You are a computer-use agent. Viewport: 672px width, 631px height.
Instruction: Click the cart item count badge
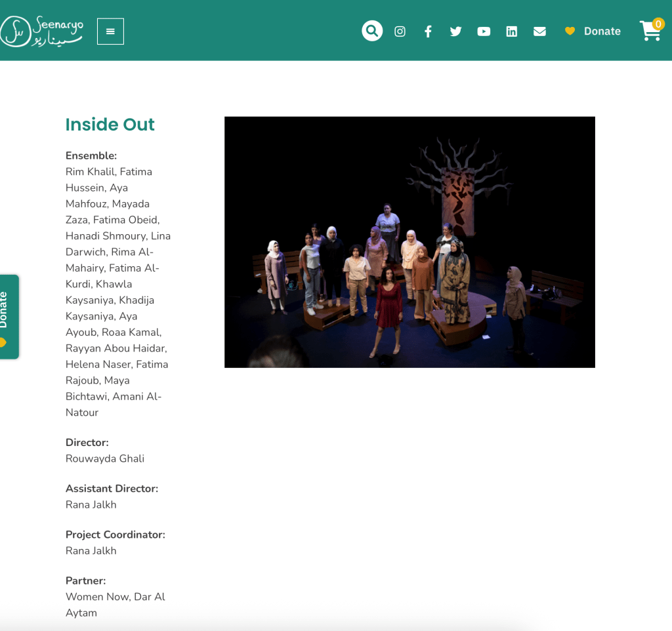click(658, 24)
